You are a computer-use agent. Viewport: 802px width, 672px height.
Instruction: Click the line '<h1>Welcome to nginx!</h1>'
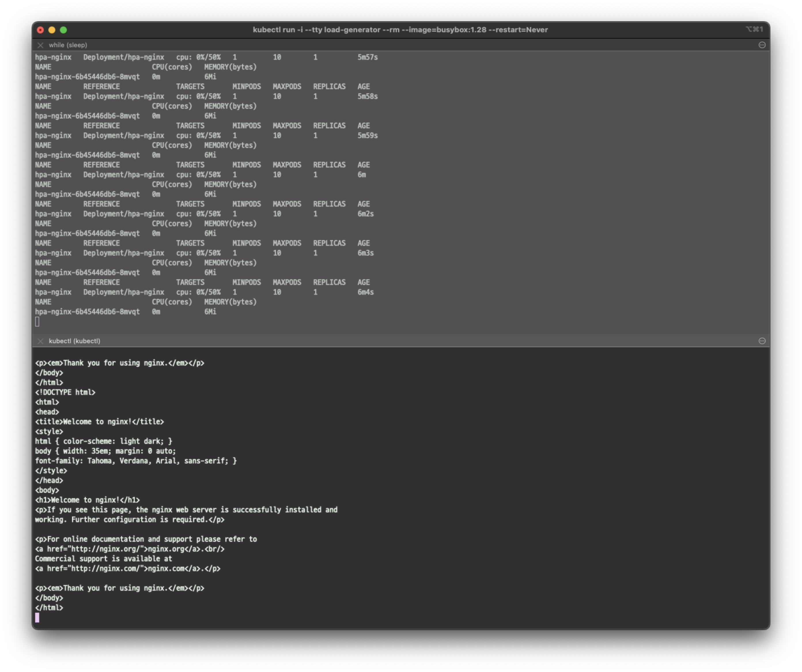click(x=88, y=500)
